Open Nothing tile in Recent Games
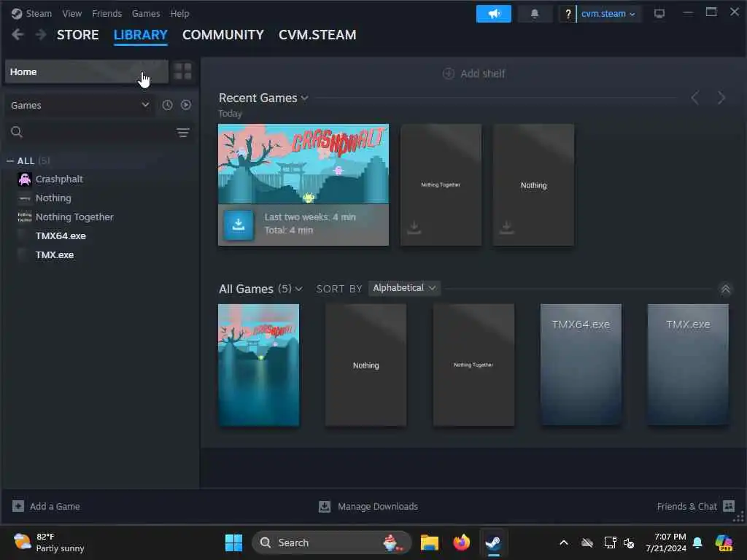 point(533,184)
